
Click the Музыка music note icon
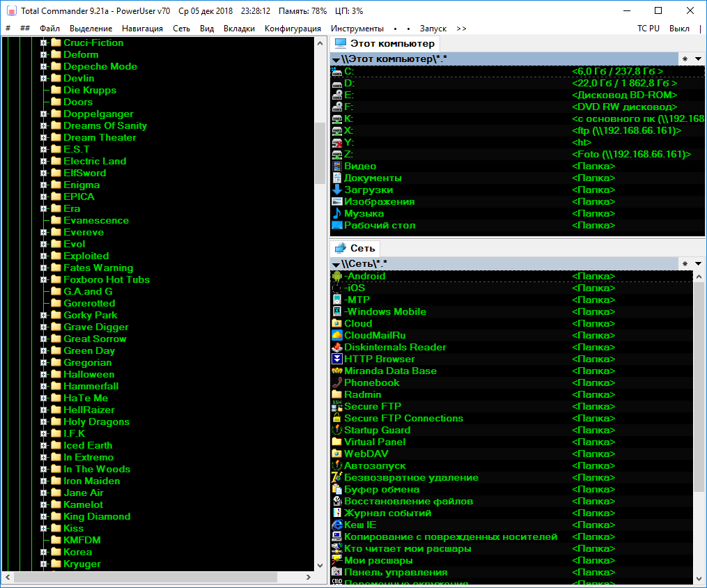click(337, 214)
